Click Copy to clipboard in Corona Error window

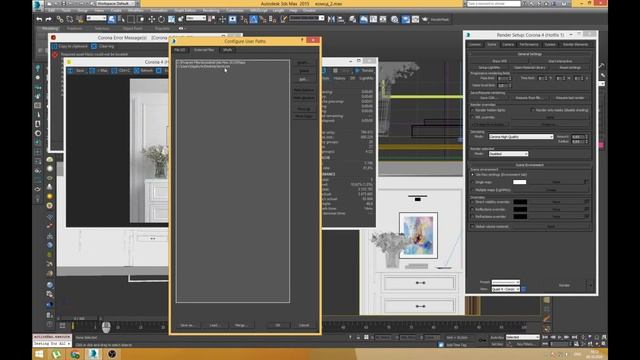coord(70,46)
